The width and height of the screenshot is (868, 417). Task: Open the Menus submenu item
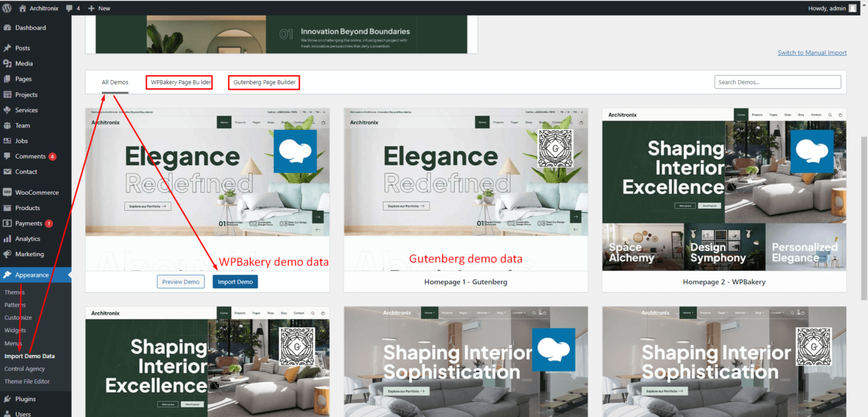point(13,343)
